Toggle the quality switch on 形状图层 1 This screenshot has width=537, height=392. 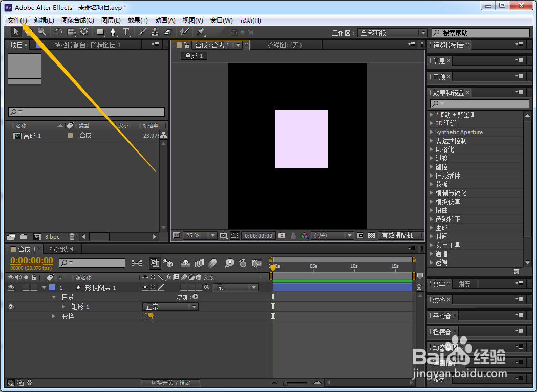(x=161, y=287)
